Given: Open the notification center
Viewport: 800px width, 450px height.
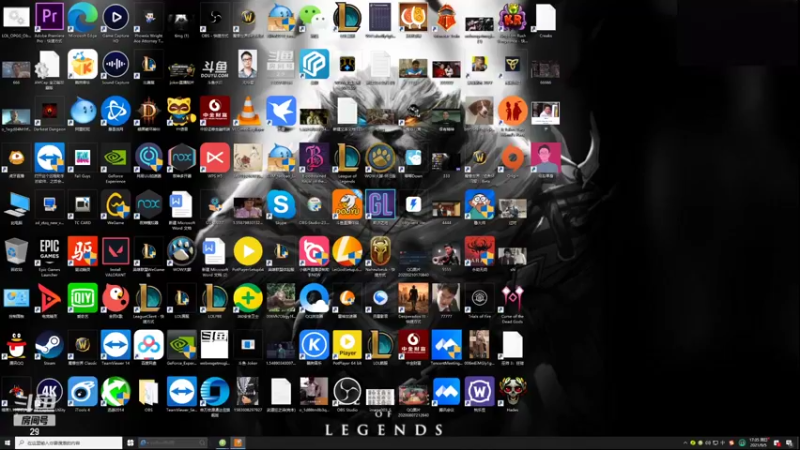Looking at the screenshot, I should pyautogui.click(x=790, y=443).
